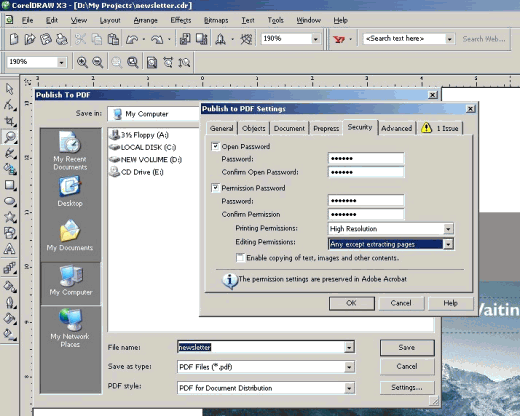Uncheck the Open Password checkbox
520x416 pixels.
[x=216, y=146]
